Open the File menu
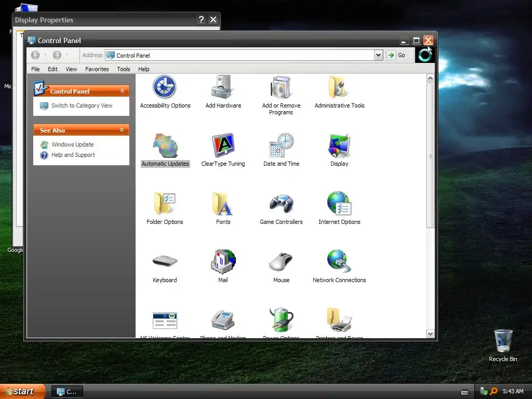 coord(35,69)
